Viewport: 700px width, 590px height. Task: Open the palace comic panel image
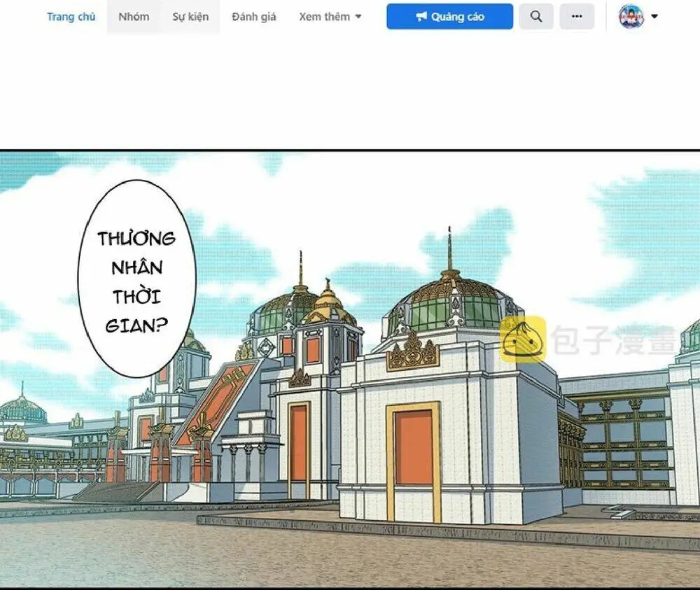350,370
